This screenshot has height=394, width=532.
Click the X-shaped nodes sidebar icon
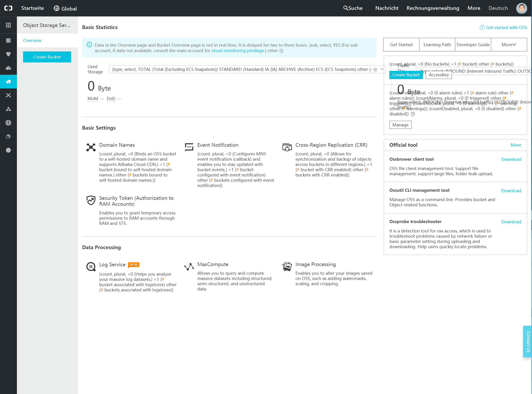(x=8, y=95)
